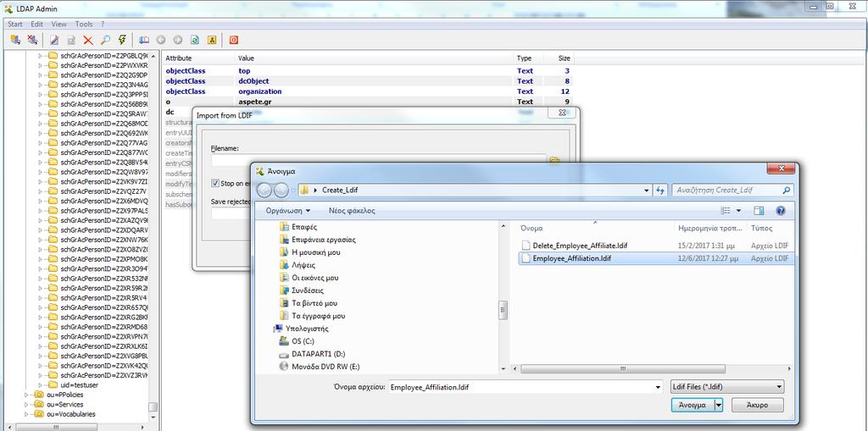
Task: Click the green Refresh toolbar icon
Action: pyautogui.click(x=195, y=40)
